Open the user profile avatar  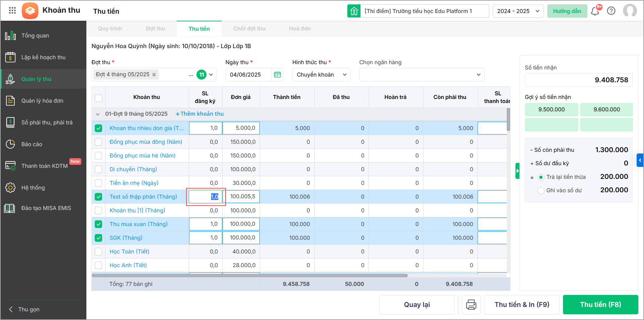click(x=630, y=11)
